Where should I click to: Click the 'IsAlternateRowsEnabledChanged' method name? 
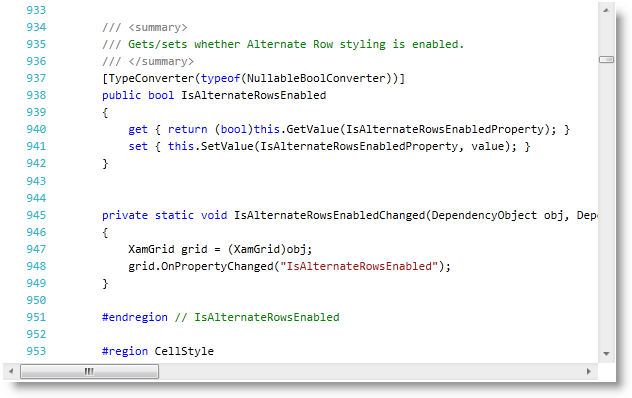click(x=329, y=215)
